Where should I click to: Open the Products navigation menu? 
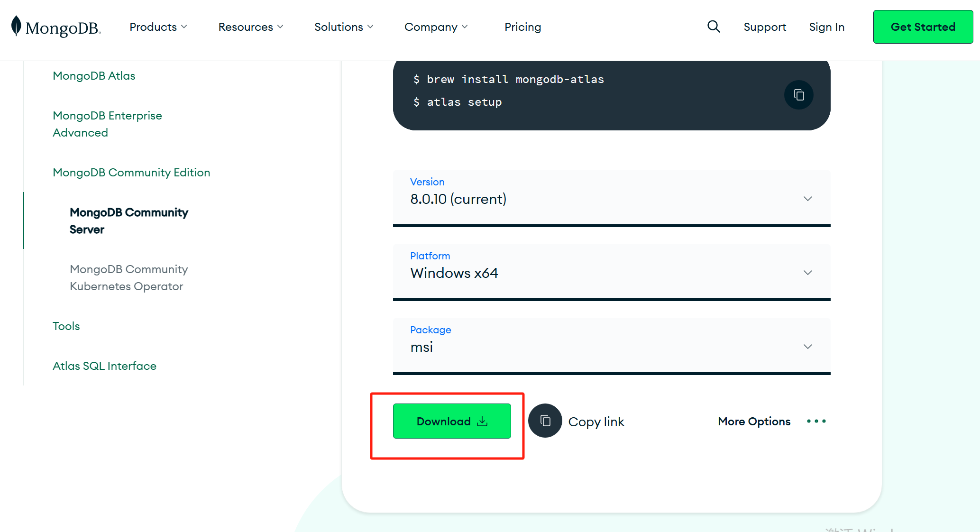[x=158, y=27]
